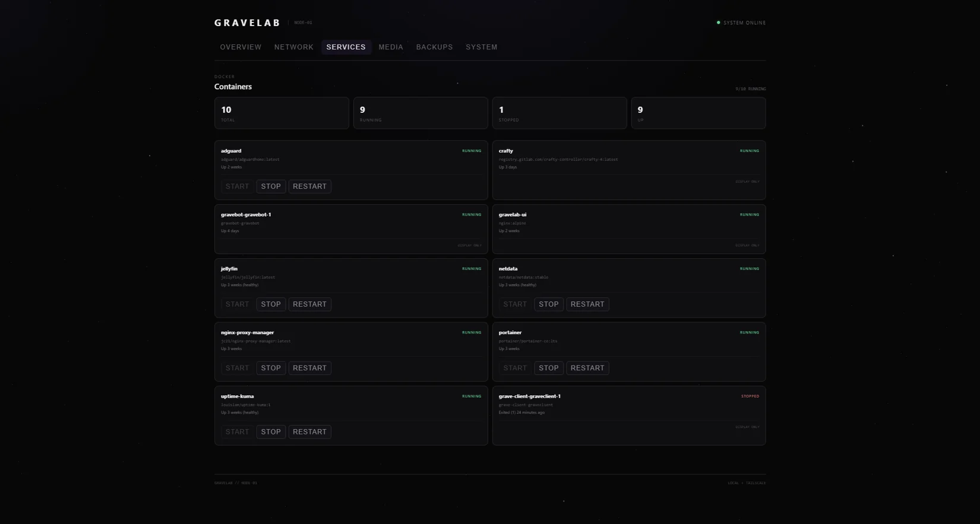Screen dimensions: 980x524
Task: Stop the jellyfin container
Action: pyautogui.click(x=271, y=304)
